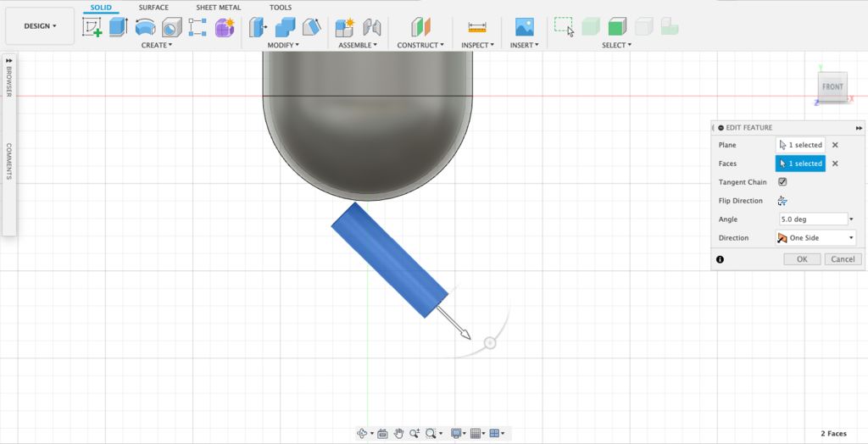
Task: Click the white direction arrow manipulator
Action: (454, 323)
